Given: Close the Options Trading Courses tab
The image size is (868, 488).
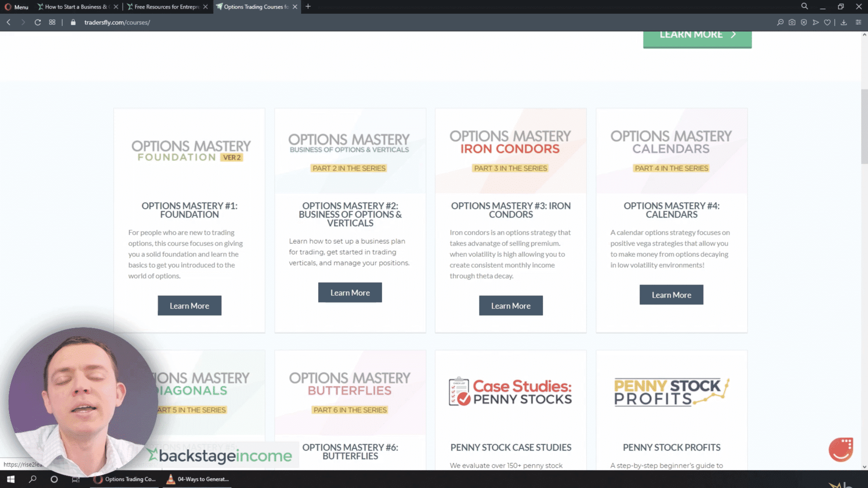Looking at the screenshot, I should [295, 6].
